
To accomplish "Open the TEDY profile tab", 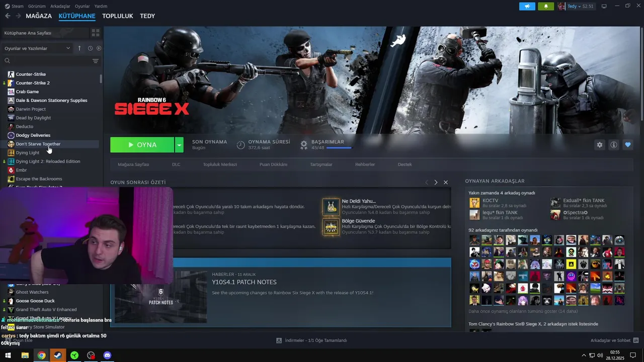I will (x=147, y=16).
